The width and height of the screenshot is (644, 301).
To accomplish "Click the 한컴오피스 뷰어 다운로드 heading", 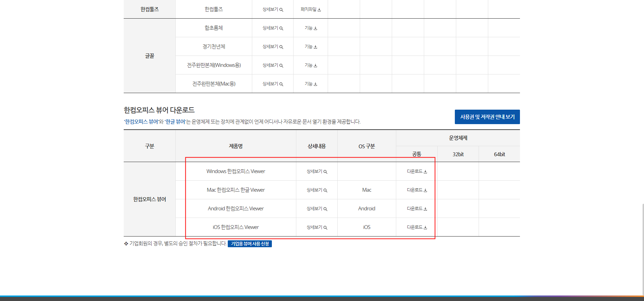I will coord(159,110).
